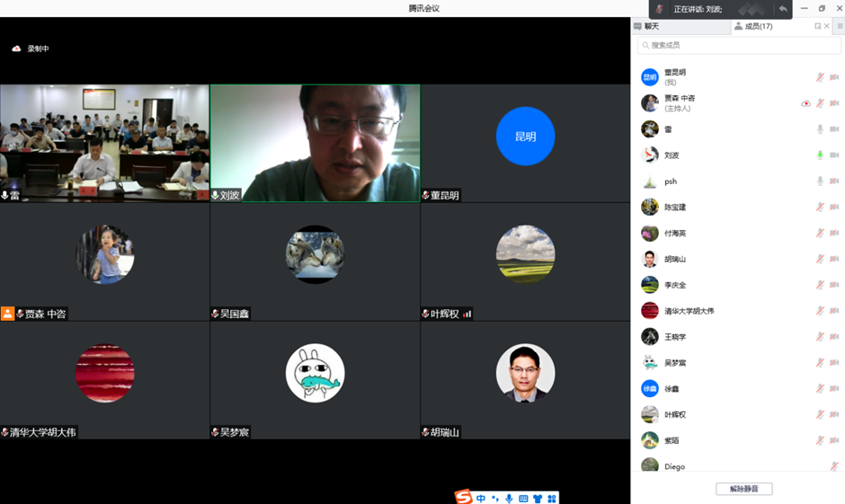Switch Sogou input between Chinese and English
845x504 pixels.
482,499
